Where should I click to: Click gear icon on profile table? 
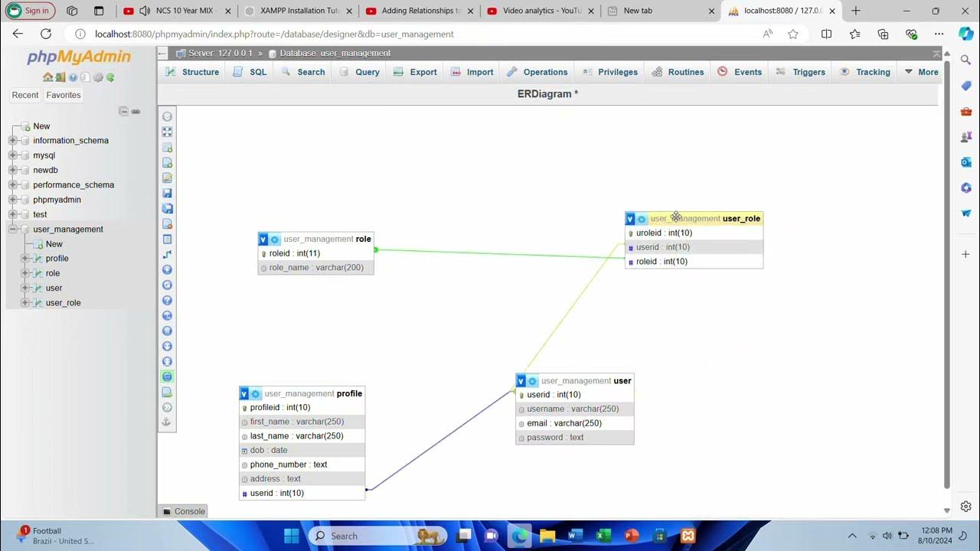coord(256,393)
